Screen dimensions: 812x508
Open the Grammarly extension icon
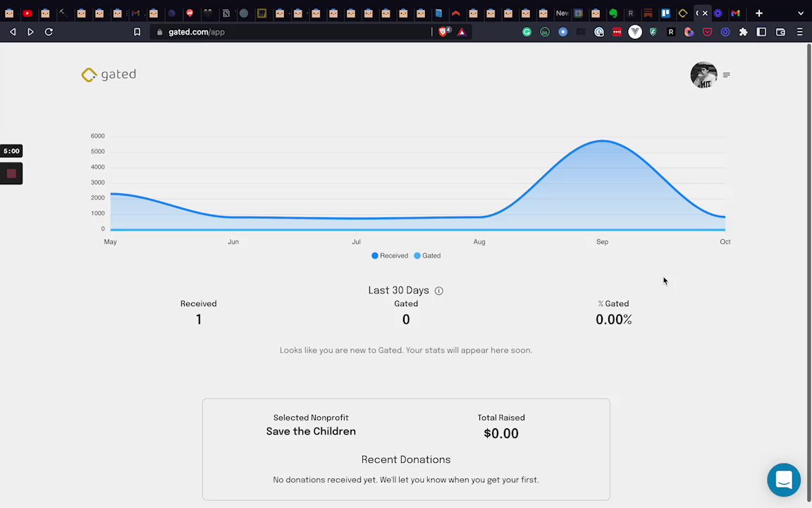click(527, 32)
